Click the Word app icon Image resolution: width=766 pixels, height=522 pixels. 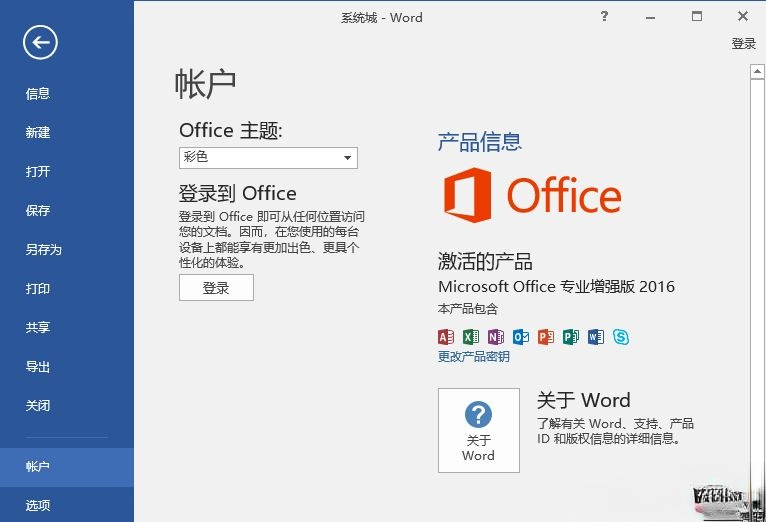596,337
